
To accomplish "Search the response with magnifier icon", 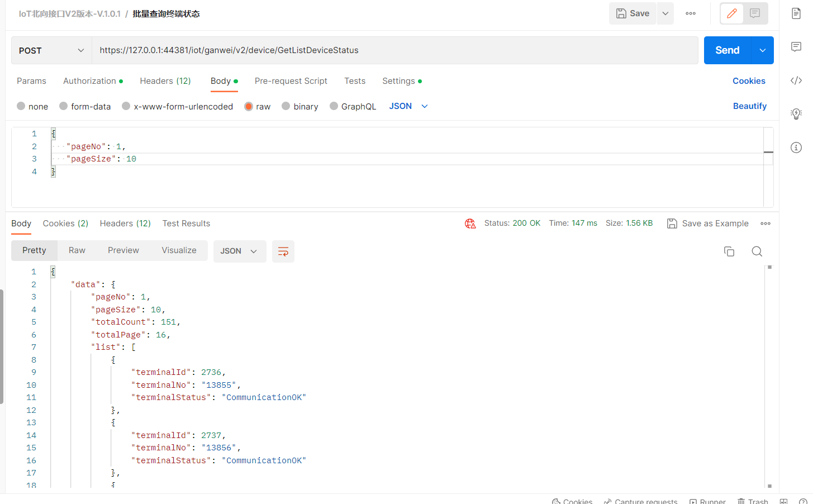I will click(x=757, y=251).
